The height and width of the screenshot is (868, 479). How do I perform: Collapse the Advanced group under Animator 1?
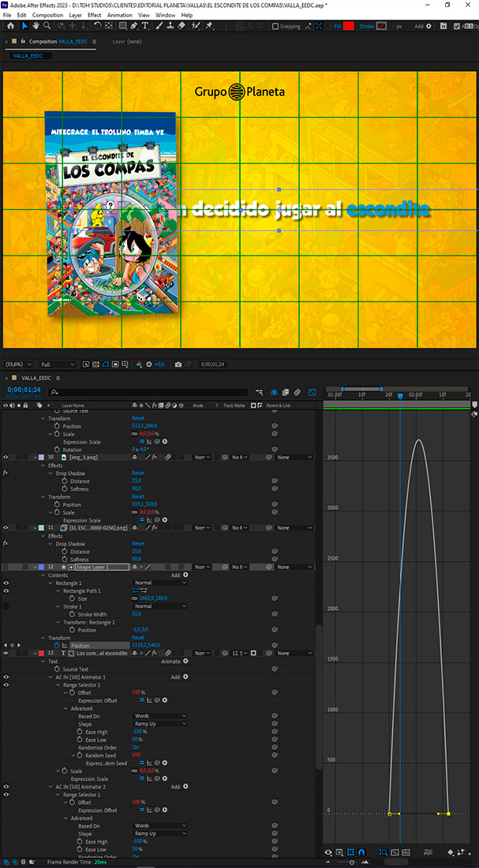click(66, 708)
